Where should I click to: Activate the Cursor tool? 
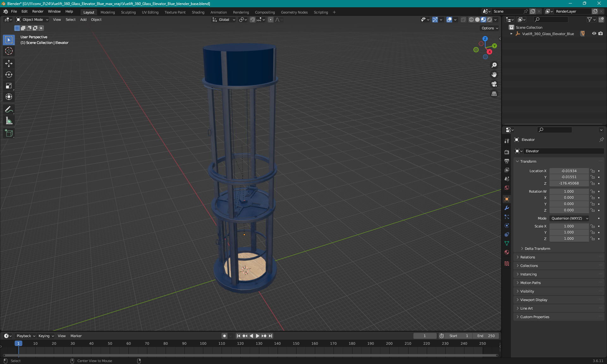coord(9,51)
